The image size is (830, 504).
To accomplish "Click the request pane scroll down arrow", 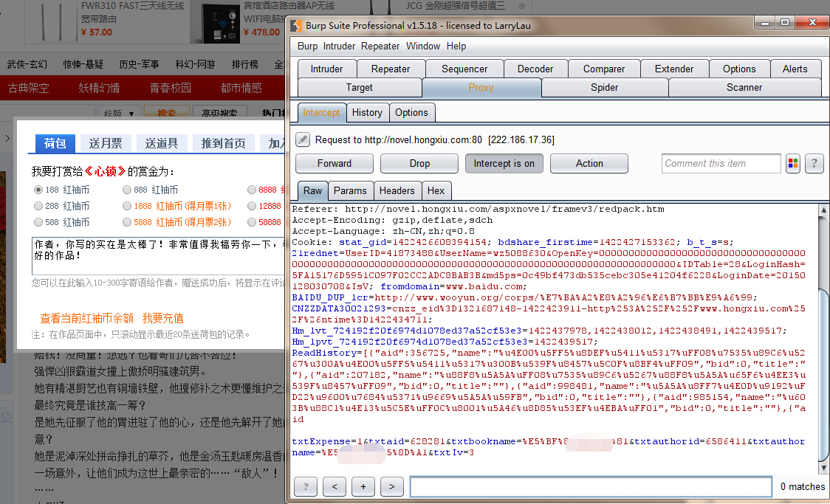I will tap(823, 468).
